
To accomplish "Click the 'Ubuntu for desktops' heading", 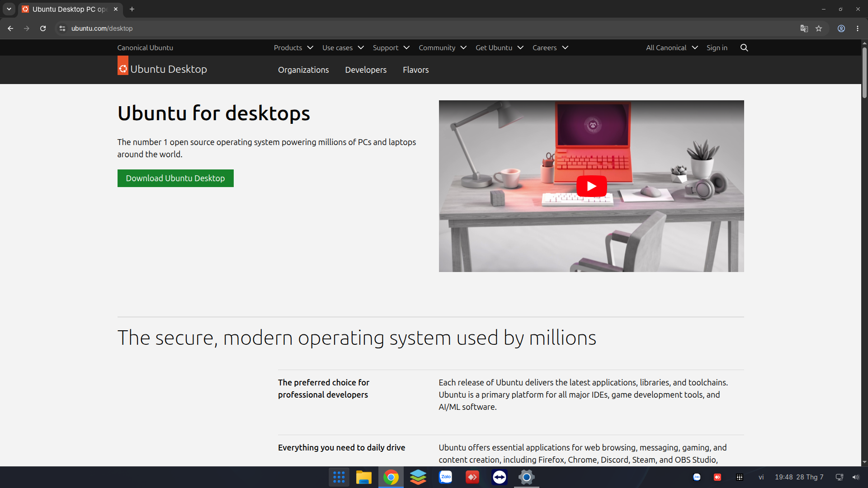I will click(x=213, y=113).
